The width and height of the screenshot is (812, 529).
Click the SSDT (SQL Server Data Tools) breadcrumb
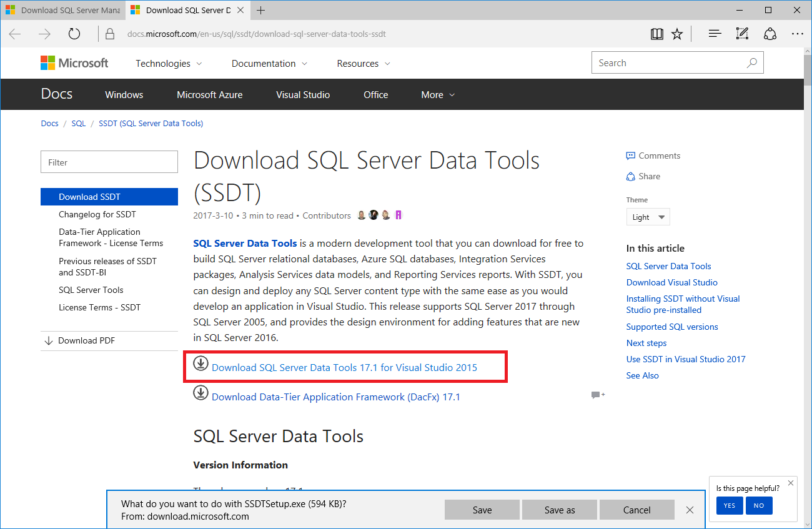point(151,123)
